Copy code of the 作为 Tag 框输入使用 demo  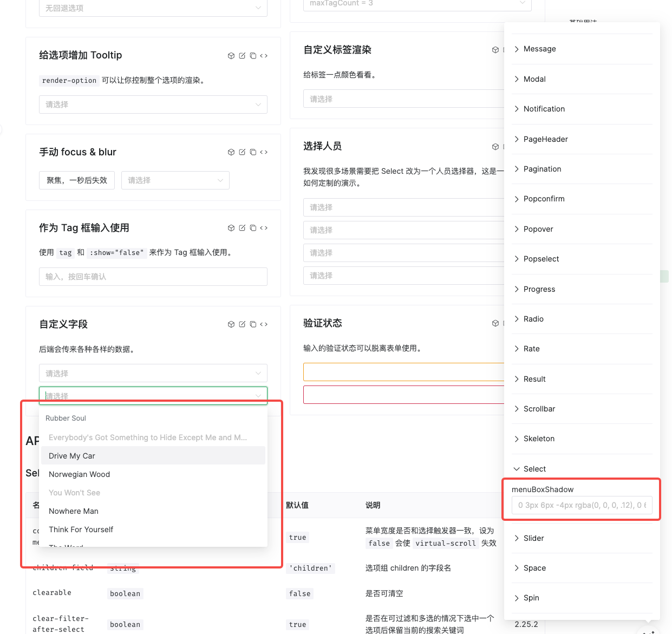click(253, 228)
